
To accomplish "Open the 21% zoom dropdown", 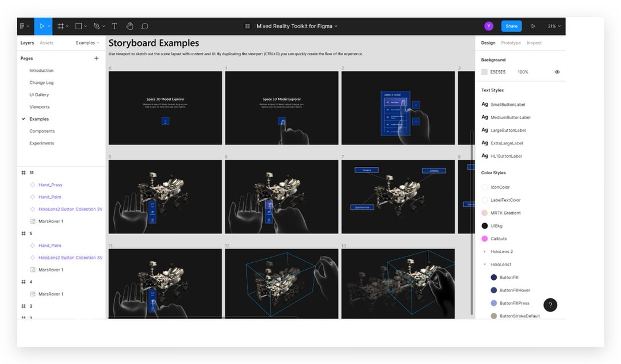I will (554, 26).
